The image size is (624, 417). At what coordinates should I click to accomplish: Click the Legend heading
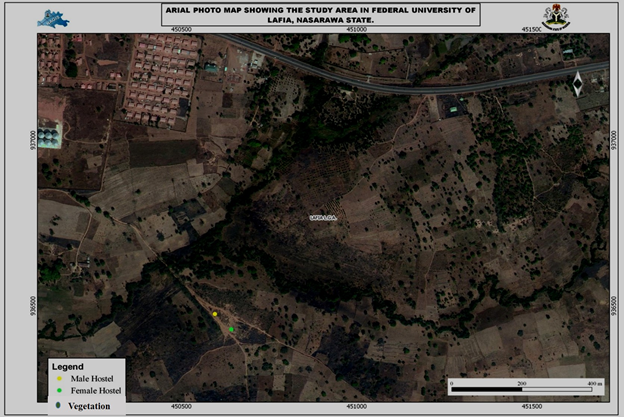[x=66, y=367]
